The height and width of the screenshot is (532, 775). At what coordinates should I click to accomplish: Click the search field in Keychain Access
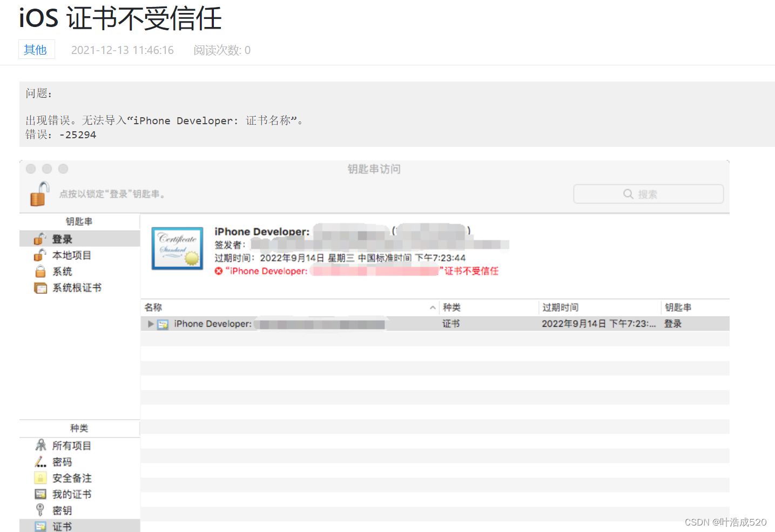pyautogui.click(x=648, y=194)
